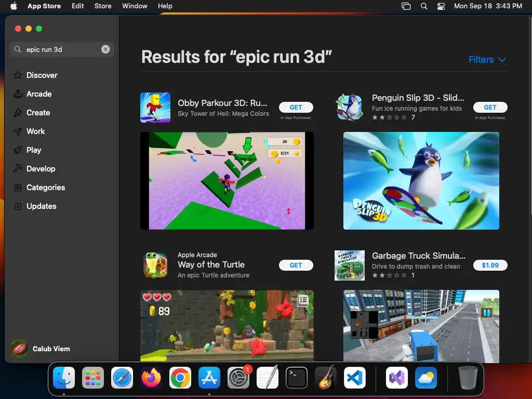Click the Obby Parkour 3D title
532x399 pixels.
click(x=222, y=103)
